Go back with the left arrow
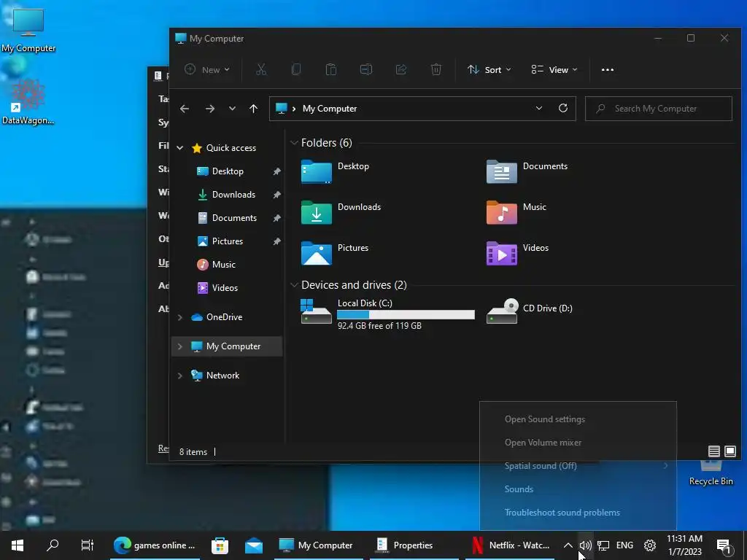Viewport: 747px width, 560px height. [185, 109]
